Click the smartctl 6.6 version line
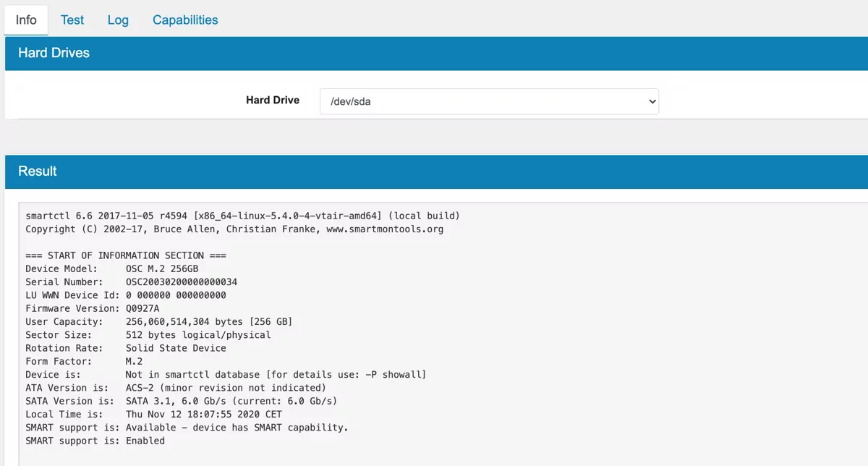 242,216
